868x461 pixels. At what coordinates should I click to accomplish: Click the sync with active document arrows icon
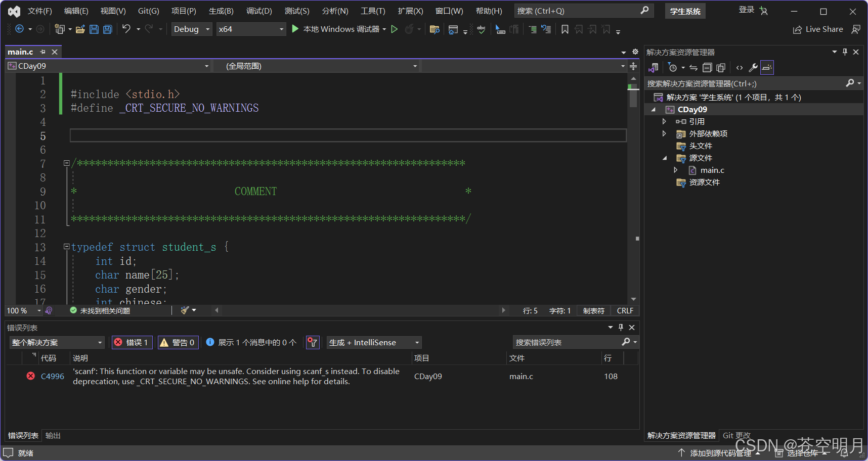point(693,67)
